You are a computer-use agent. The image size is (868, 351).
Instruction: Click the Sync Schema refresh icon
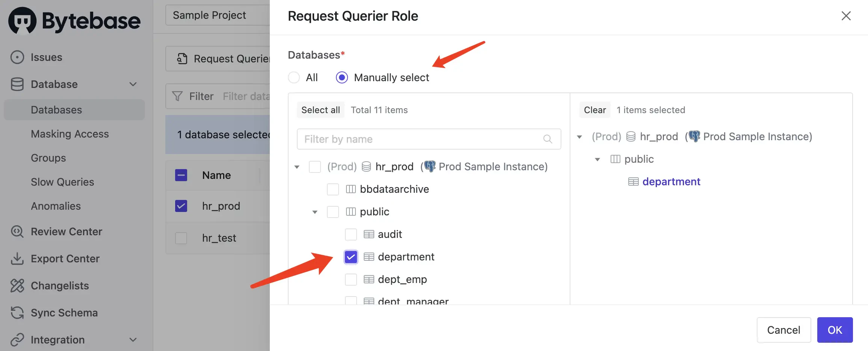tap(17, 313)
